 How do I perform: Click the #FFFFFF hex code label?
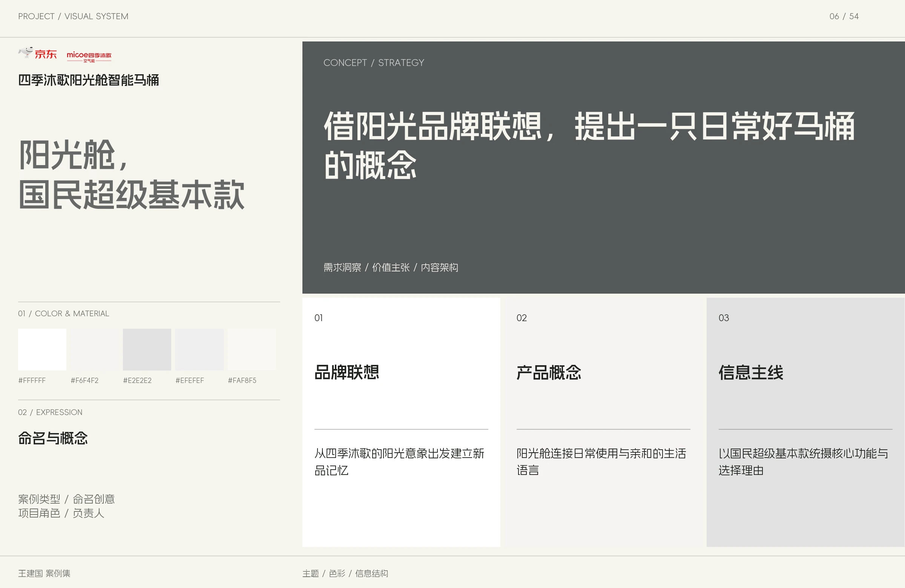[32, 380]
